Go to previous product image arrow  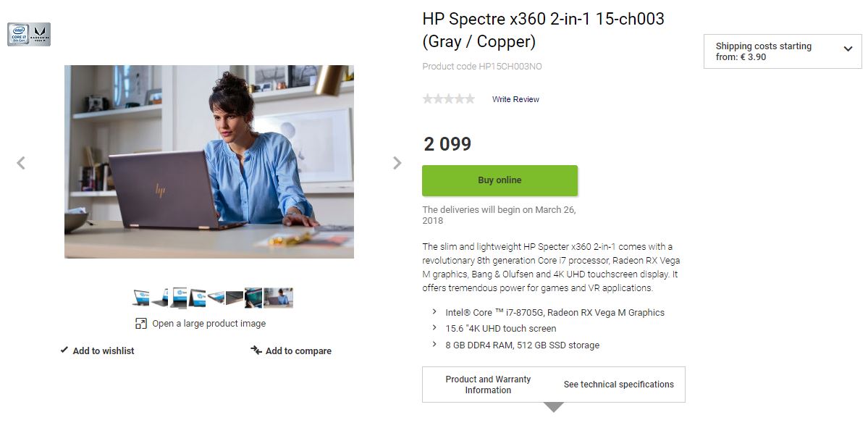point(21,163)
